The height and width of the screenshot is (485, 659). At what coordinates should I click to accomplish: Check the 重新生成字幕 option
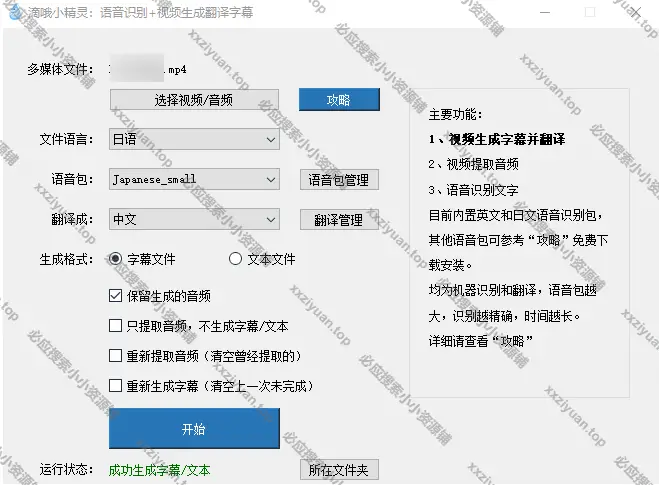116,386
